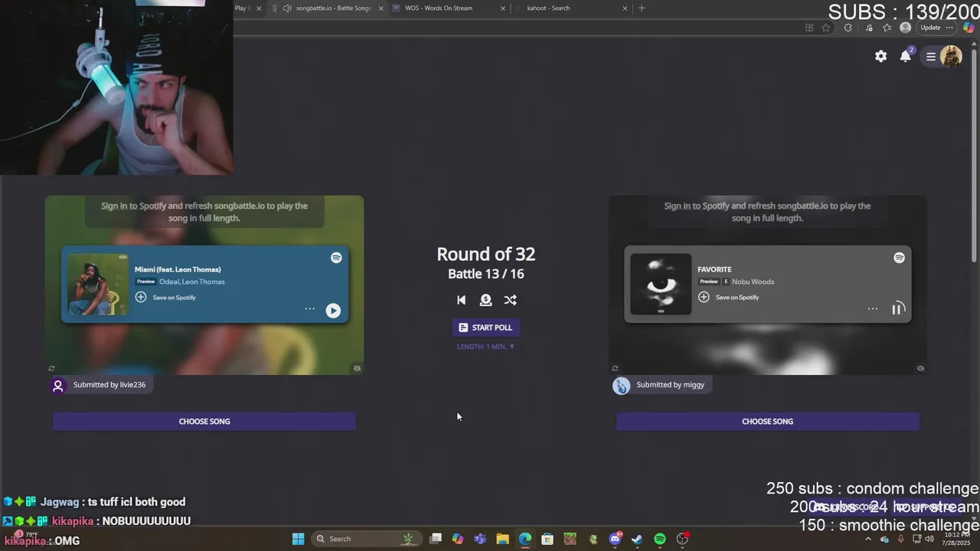
Task: Choose the FAVORITE song
Action: click(x=767, y=421)
